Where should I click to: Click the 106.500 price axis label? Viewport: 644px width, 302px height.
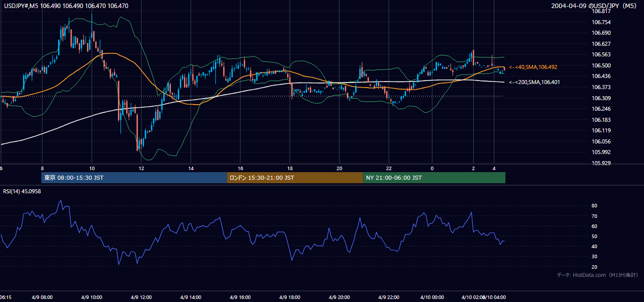coord(601,65)
